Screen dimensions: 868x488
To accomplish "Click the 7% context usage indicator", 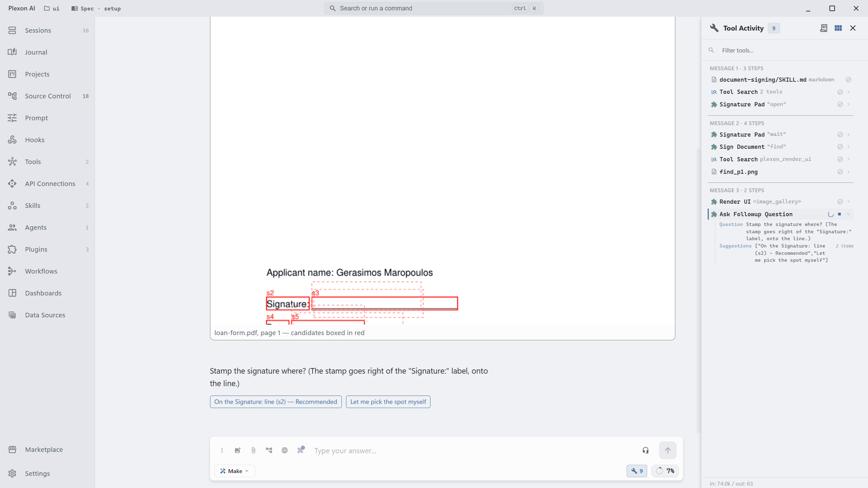I will [x=665, y=471].
